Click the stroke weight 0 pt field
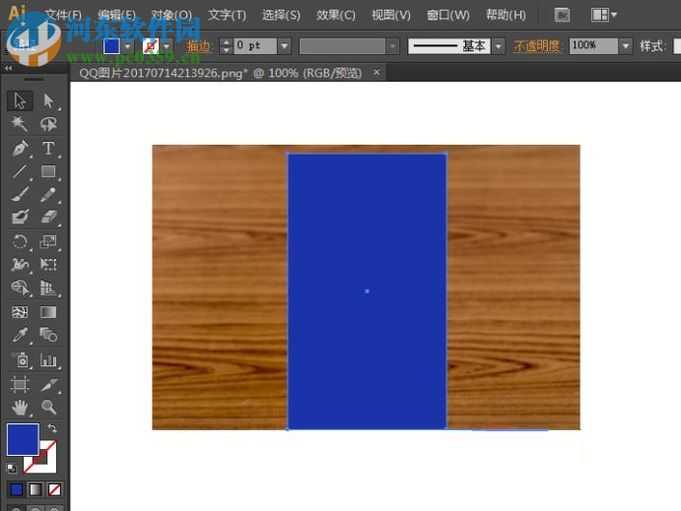The image size is (681, 511). click(255, 46)
